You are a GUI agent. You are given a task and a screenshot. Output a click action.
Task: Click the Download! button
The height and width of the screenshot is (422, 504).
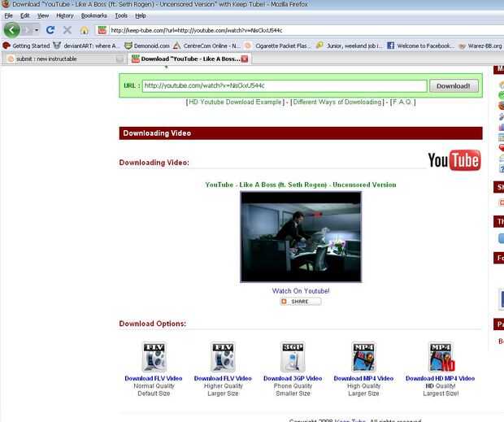(x=454, y=86)
